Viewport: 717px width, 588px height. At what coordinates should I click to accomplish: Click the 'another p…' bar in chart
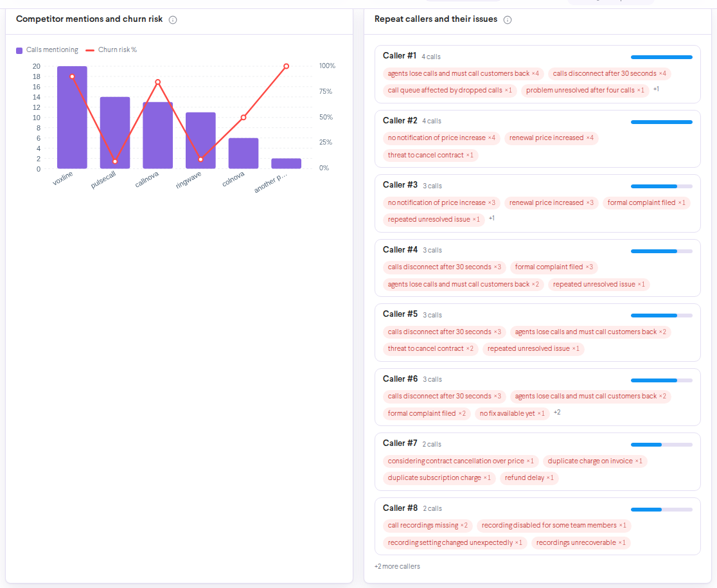[x=287, y=164]
